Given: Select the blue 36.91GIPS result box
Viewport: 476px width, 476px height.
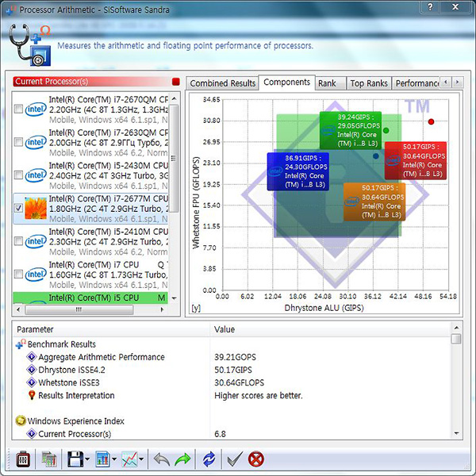Looking at the screenshot, I should (x=298, y=171).
